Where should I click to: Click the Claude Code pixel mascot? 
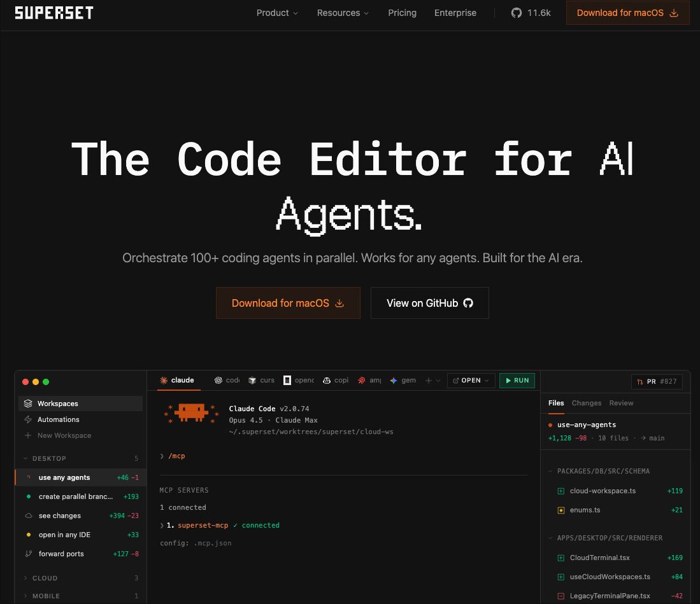[191, 414]
